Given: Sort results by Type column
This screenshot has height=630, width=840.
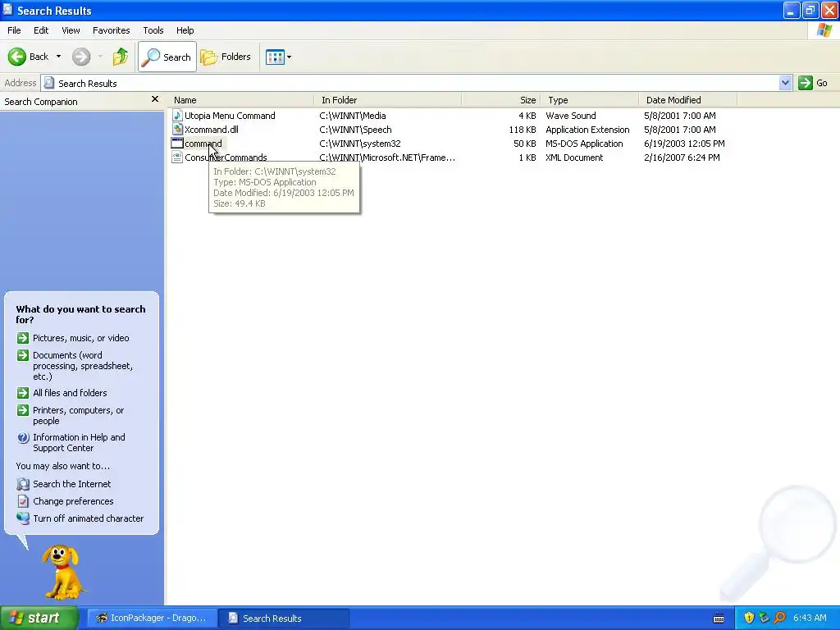Looking at the screenshot, I should (x=589, y=100).
